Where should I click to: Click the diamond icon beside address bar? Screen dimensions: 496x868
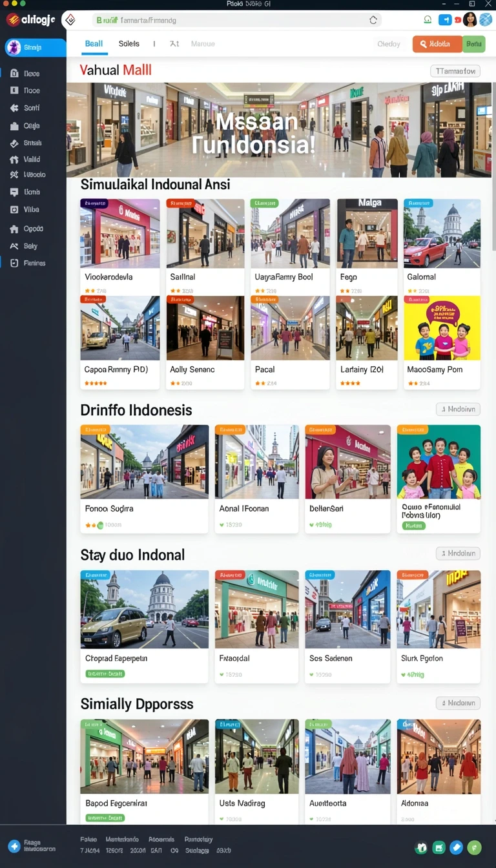point(70,20)
